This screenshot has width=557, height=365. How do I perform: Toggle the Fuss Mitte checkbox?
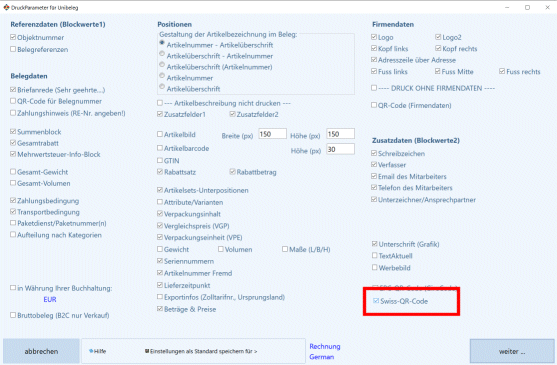[438, 71]
